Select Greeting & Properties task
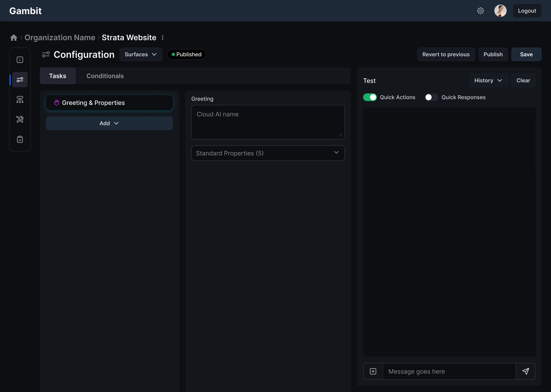 click(109, 103)
